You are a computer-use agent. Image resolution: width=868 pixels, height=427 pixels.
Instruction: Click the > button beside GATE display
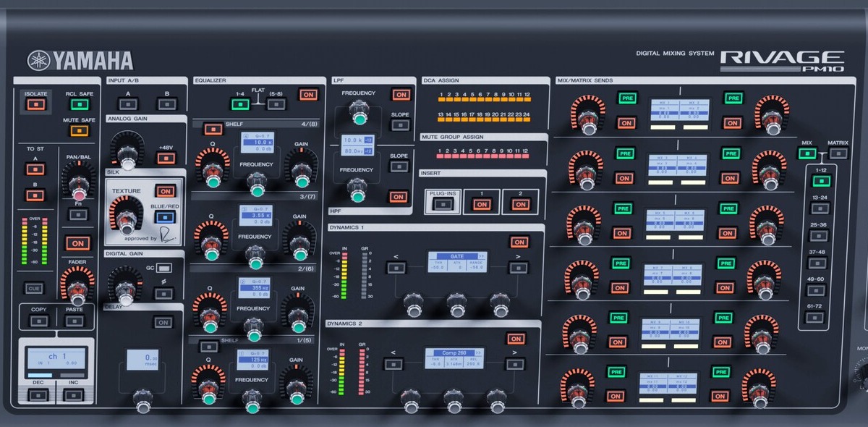(517, 269)
